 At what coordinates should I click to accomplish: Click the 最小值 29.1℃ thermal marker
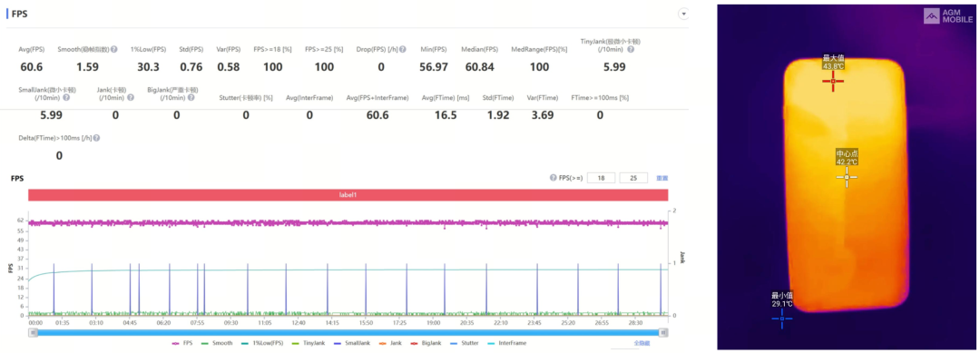[782, 319]
